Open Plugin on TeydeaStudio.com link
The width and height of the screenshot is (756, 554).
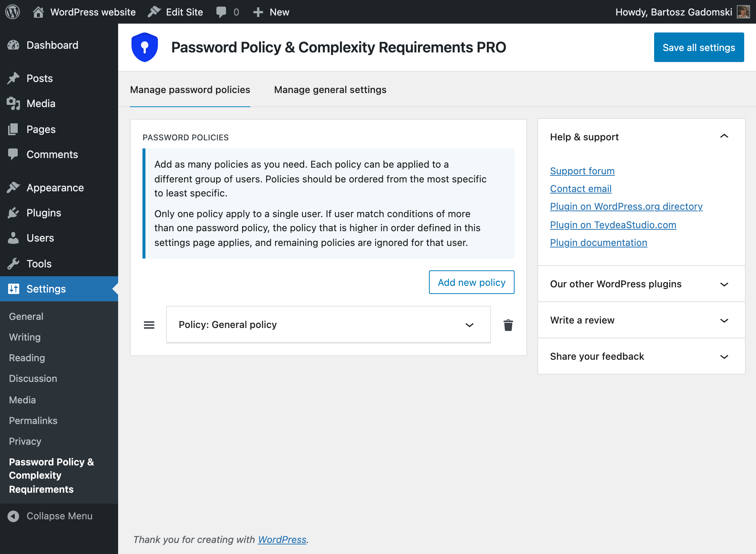click(613, 225)
